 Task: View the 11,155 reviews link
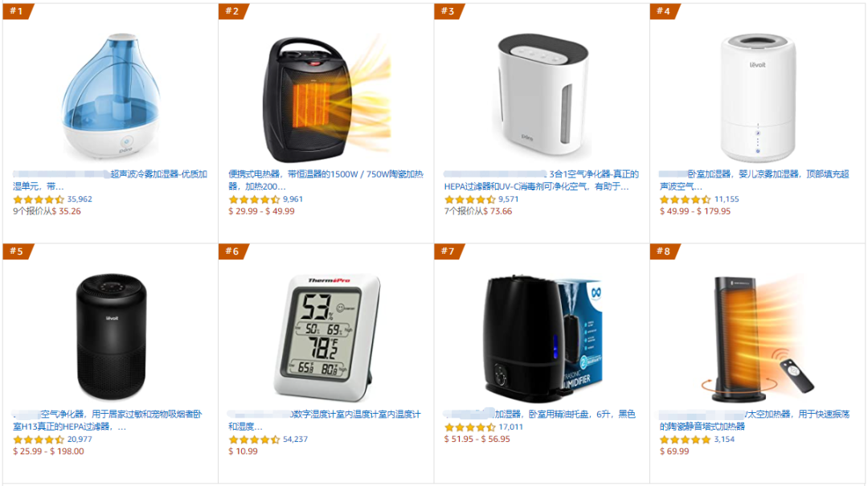click(x=727, y=199)
